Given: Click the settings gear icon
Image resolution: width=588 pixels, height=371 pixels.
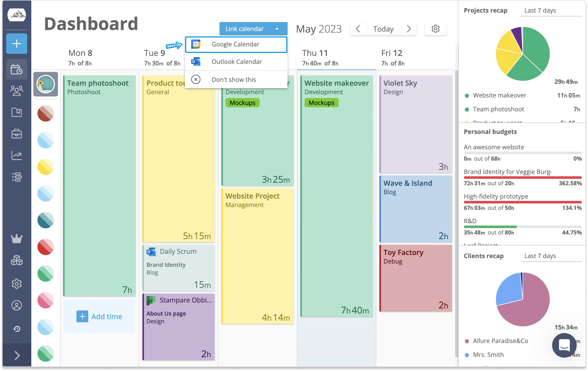Looking at the screenshot, I should (435, 29).
